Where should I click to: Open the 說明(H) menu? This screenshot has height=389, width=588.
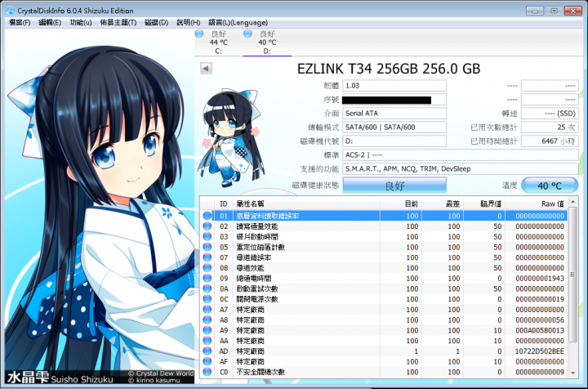tap(189, 23)
